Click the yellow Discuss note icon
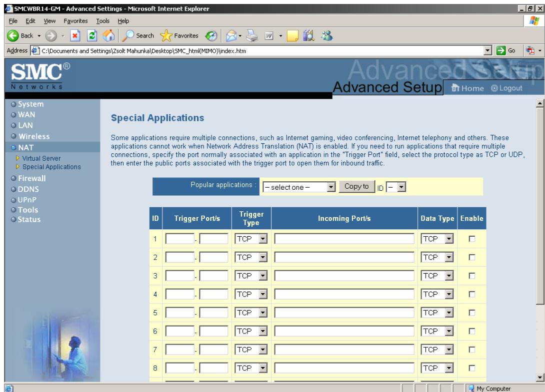 [292, 35]
